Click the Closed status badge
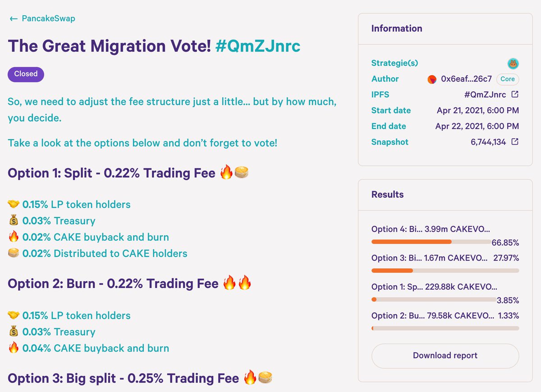 point(26,74)
